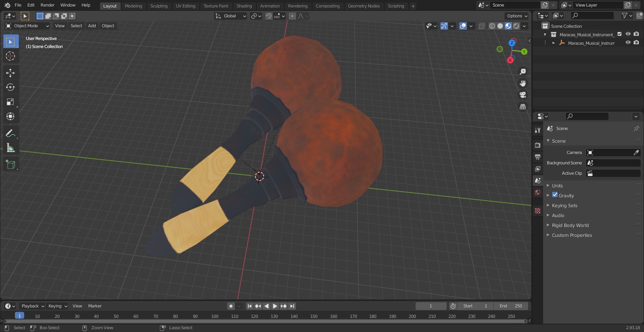Switch to rendered viewport shading
Image resolution: width=644 pixels, height=332 pixels.
(x=516, y=26)
